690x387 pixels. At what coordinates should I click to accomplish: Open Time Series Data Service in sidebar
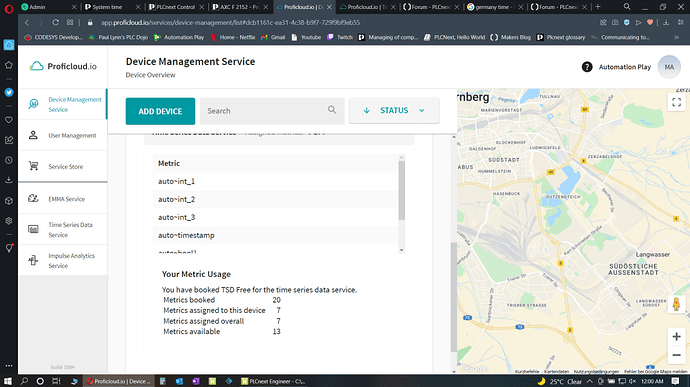62,229
